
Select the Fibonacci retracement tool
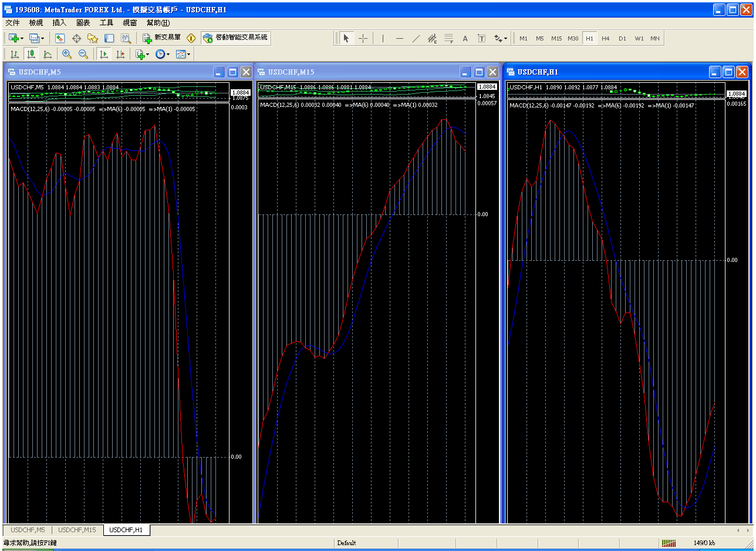coord(449,38)
